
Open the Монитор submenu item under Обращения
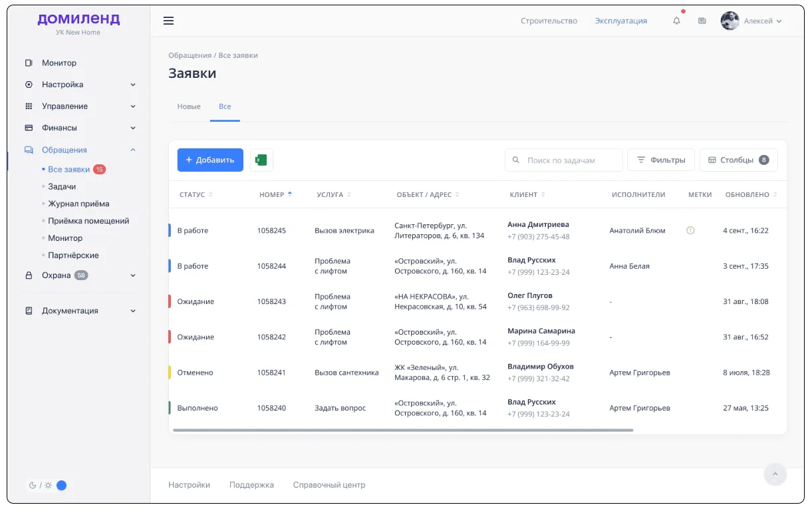point(65,238)
